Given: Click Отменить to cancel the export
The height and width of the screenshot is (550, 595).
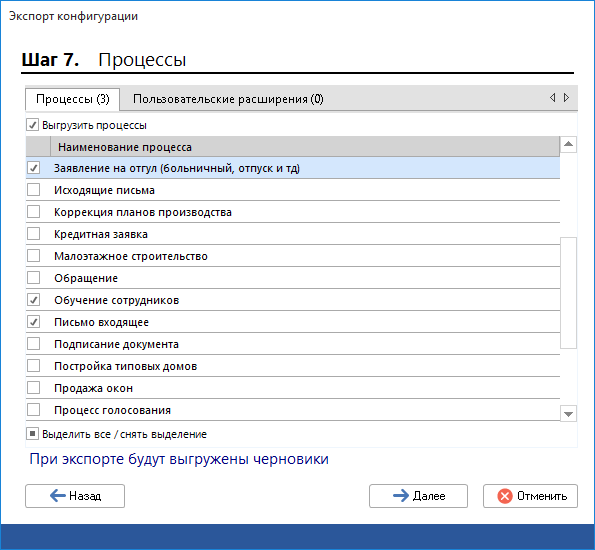Looking at the screenshot, I should pyautogui.click(x=530, y=496).
